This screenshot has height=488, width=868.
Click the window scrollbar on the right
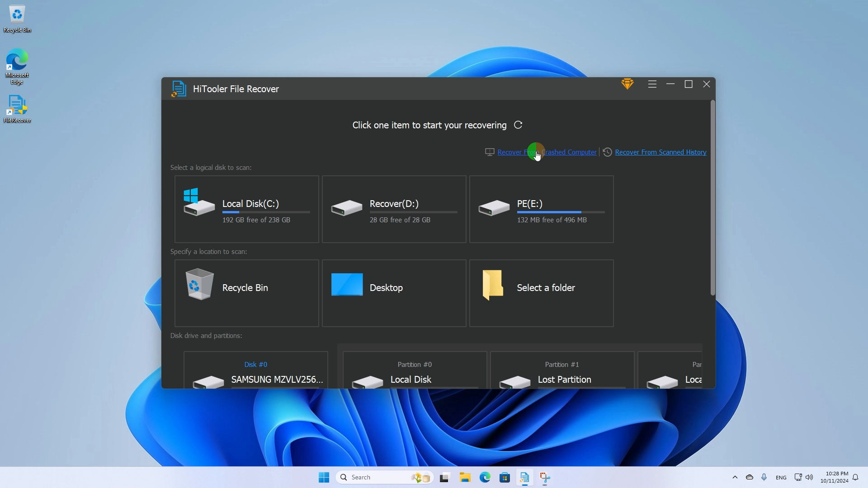[712, 199]
